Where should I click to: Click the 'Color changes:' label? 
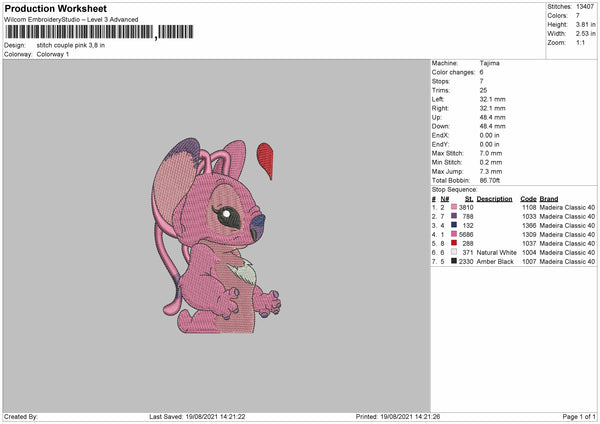tap(453, 72)
